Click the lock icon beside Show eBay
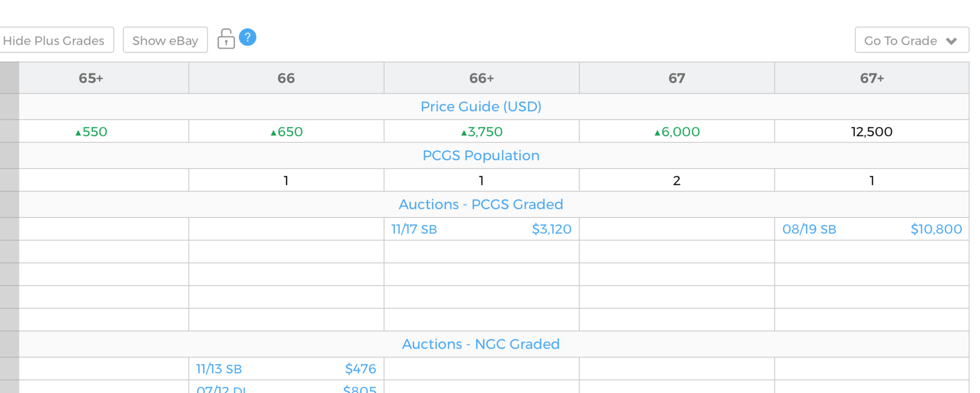The image size is (980, 393). click(226, 39)
